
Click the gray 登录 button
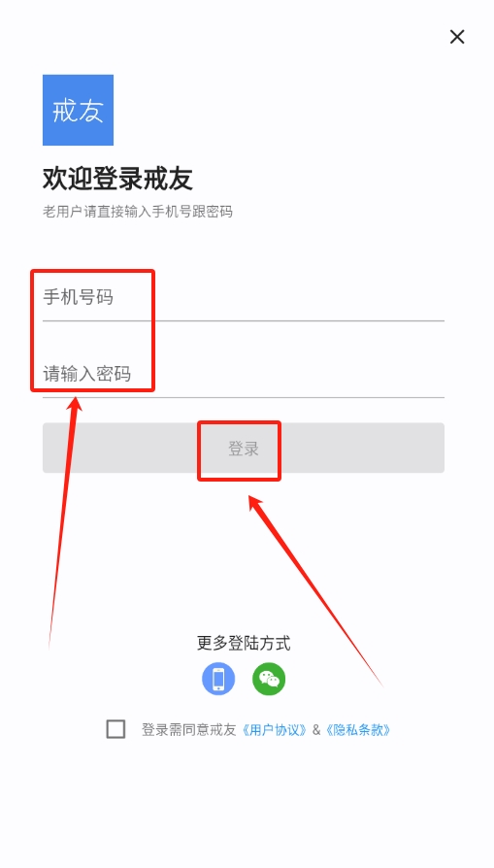click(x=244, y=448)
